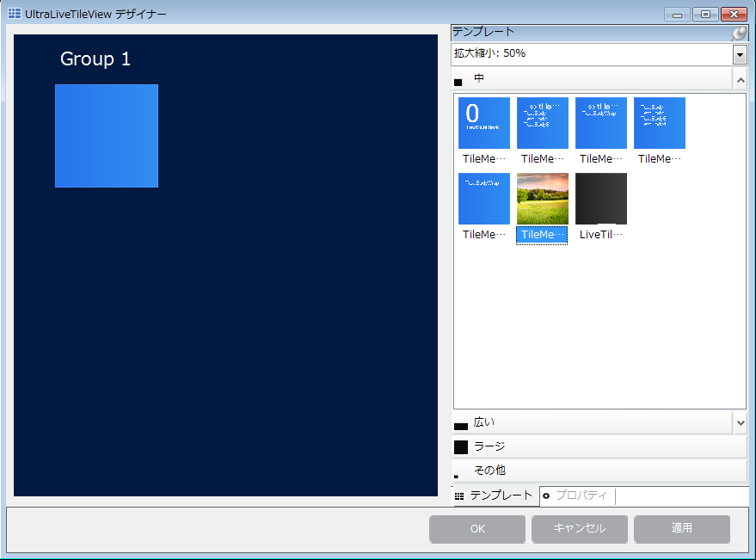Open the 拡大縮小 zoom dropdown
Screen dimensions: 756x560
point(740,54)
